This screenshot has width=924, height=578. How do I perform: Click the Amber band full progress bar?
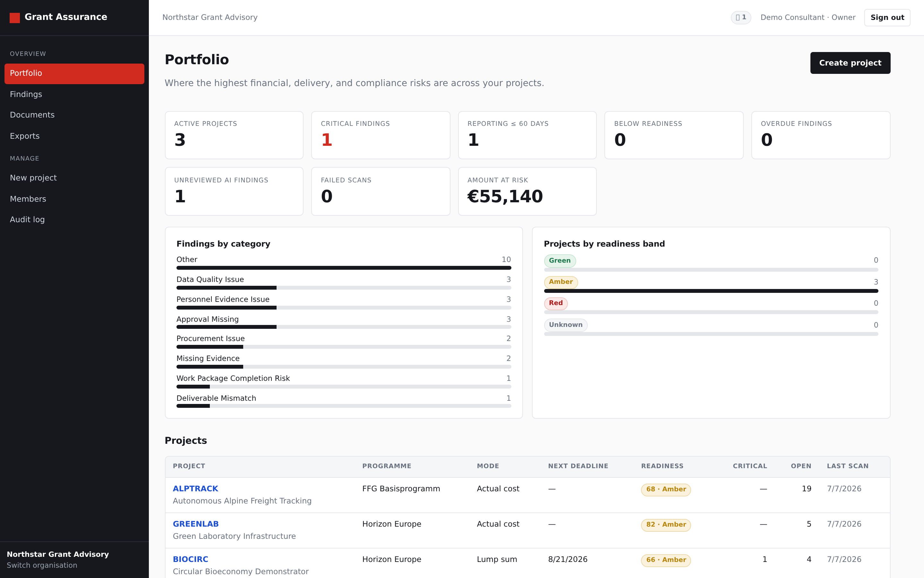(x=711, y=291)
